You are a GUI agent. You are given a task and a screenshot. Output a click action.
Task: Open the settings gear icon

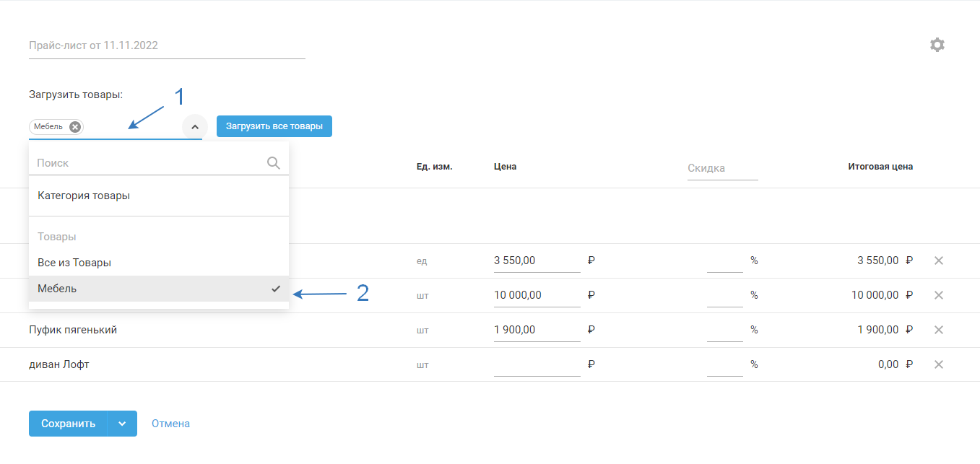point(937,45)
